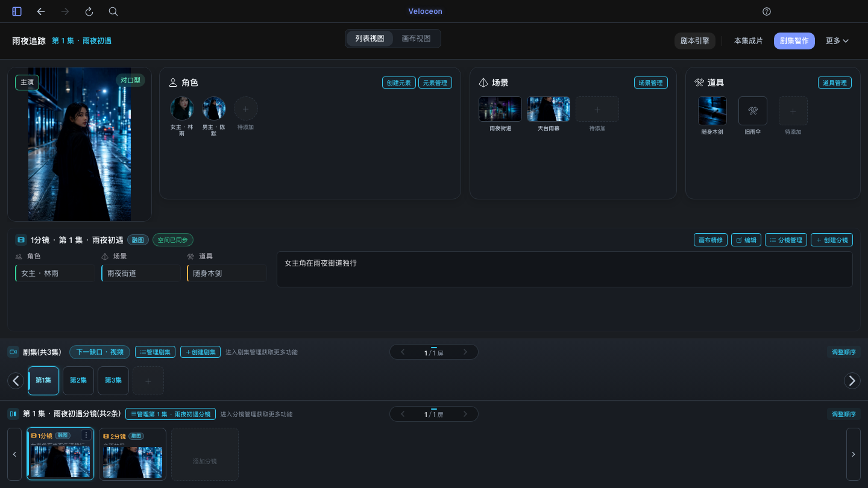Reload the page with the refresh icon

(x=89, y=11)
